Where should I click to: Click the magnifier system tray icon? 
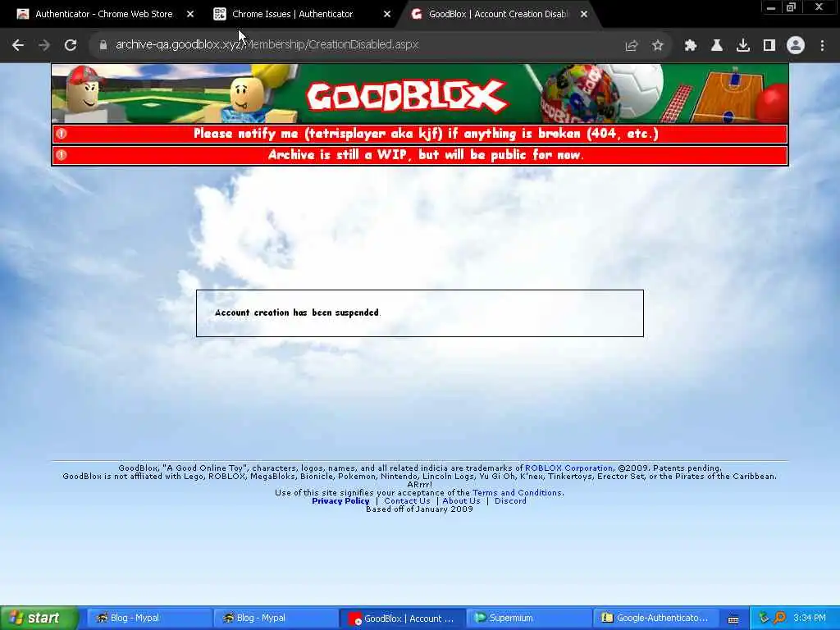[779, 619]
